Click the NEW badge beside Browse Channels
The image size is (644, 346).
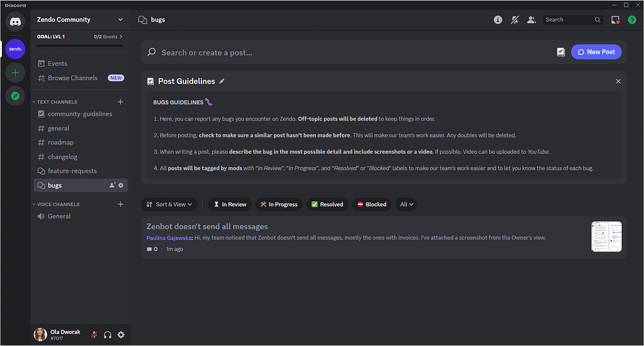(x=116, y=78)
